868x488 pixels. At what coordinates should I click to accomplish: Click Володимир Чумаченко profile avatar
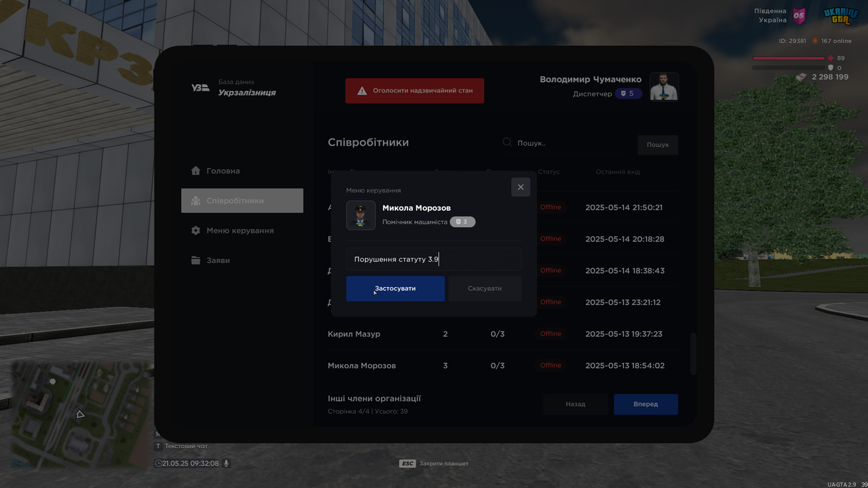pos(664,86)
